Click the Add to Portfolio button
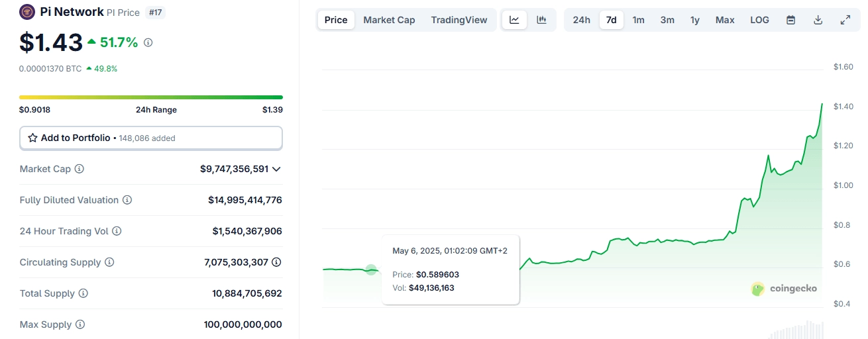This screenshot has height=339, width=868. [151, 138]
